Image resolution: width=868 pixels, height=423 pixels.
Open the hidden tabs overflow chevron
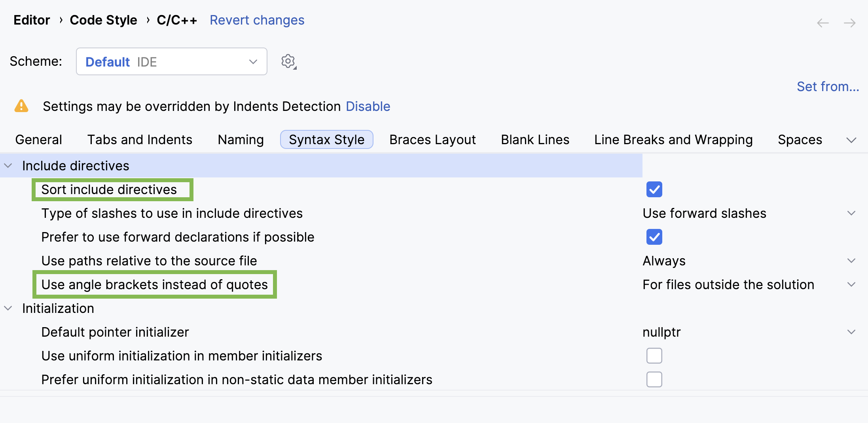[x=851, y=139]
